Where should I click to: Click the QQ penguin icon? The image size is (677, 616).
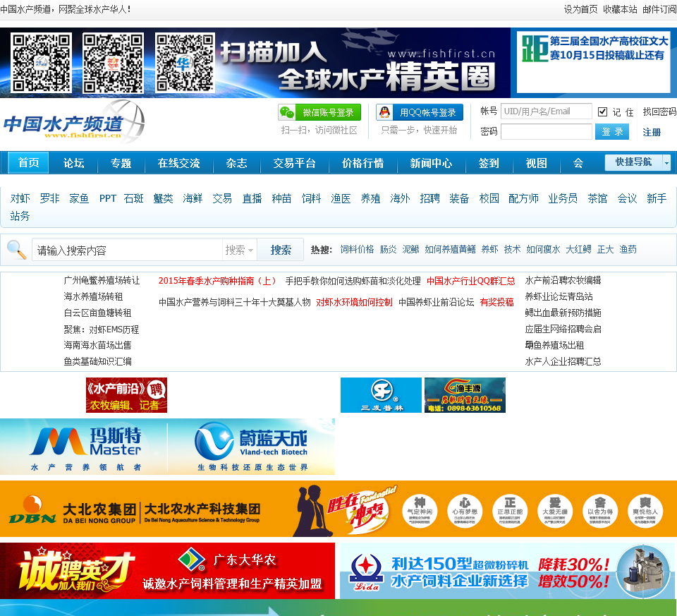384,112
